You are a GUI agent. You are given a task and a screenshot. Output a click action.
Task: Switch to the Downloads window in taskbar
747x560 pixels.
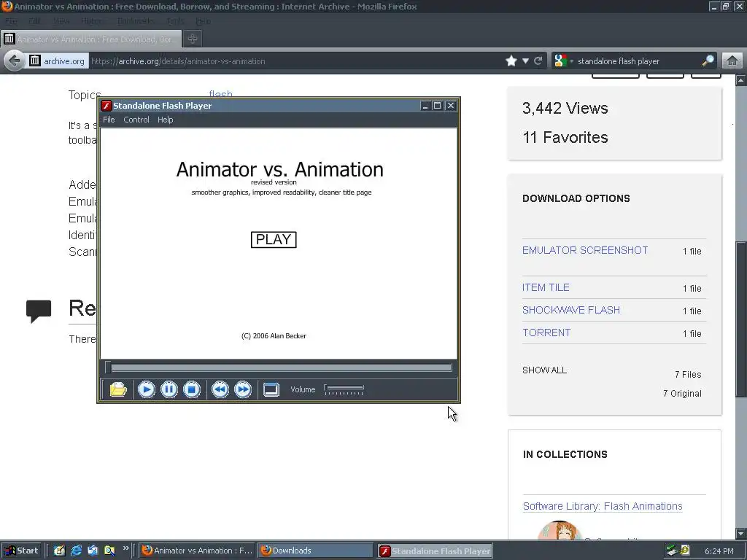pos(315,551)
